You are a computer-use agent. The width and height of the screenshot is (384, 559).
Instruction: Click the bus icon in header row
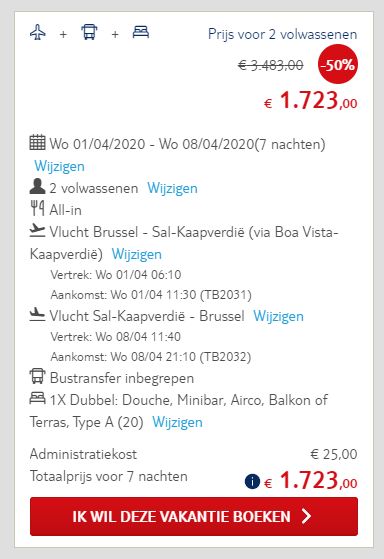point(89,32)
